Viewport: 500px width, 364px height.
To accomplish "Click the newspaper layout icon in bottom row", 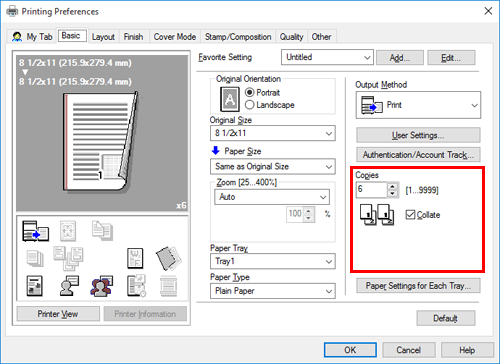I will [35, 286].
